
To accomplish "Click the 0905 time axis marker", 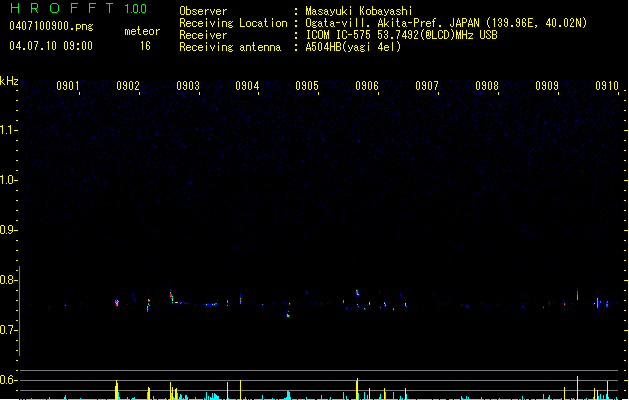I will [307, 85].
